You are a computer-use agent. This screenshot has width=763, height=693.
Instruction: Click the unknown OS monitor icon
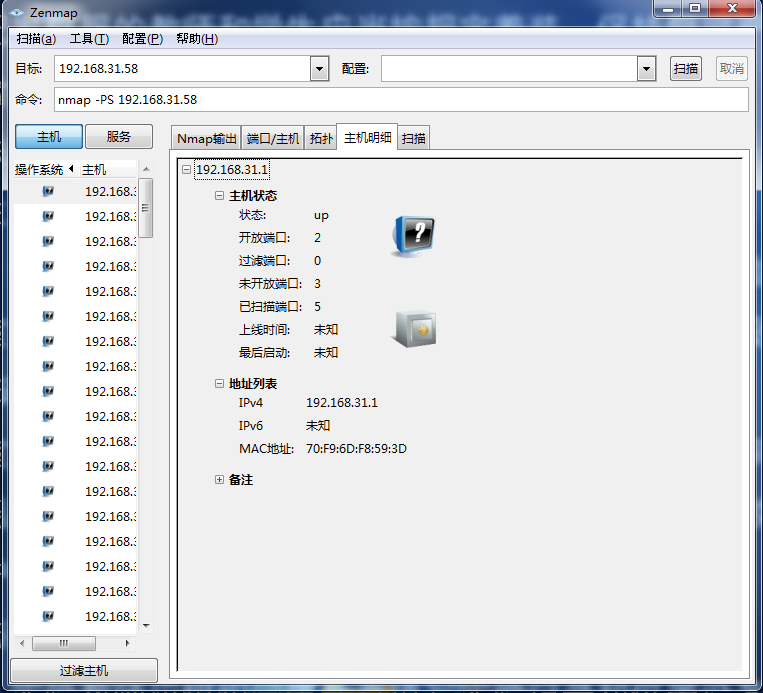[413, 237]
